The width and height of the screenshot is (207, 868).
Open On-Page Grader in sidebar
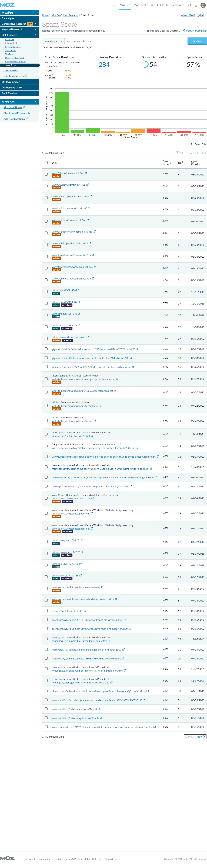tap(19, 82)
